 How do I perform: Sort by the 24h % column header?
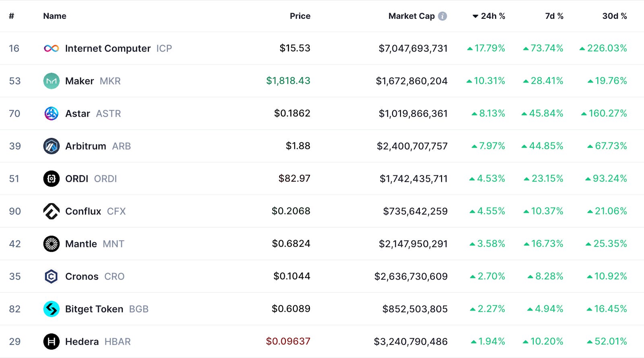point(489,16)
